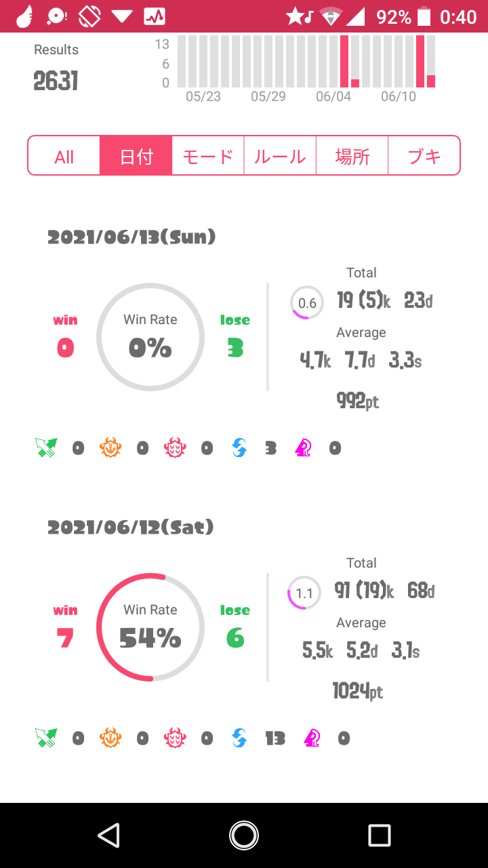Select the ブキ tab
The height and width of the screenshot is (868, 488).
(x=424, y=157)
